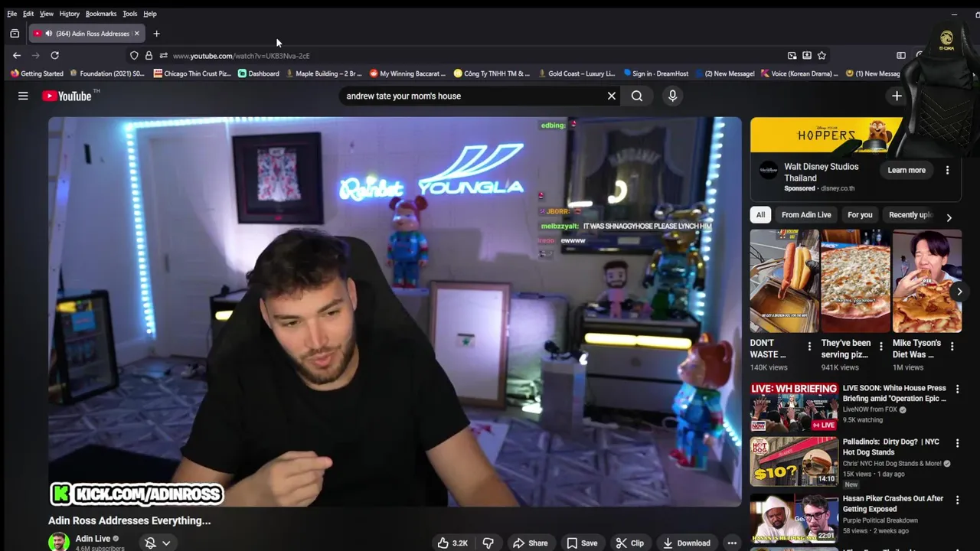Close the Adin Ross Addresses tab
Viewport: 980px width, 551px height.
click(x=136, y=34)
